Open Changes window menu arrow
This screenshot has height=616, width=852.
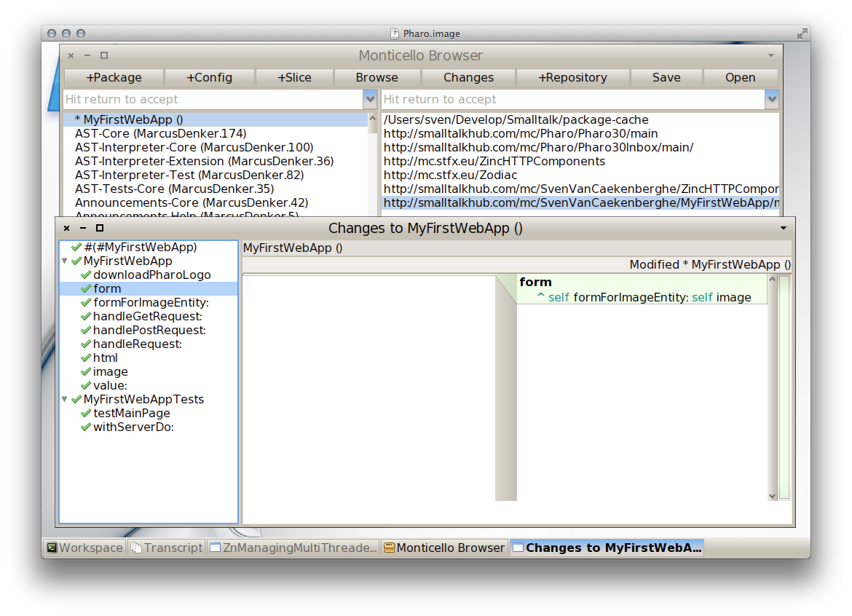click(x=784, y=228)
